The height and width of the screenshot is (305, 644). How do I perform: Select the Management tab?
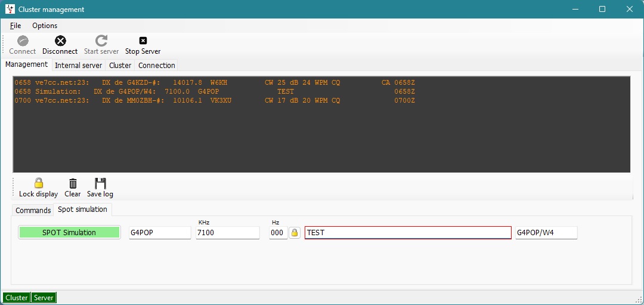pyautogui.click(x=26, y=64)
